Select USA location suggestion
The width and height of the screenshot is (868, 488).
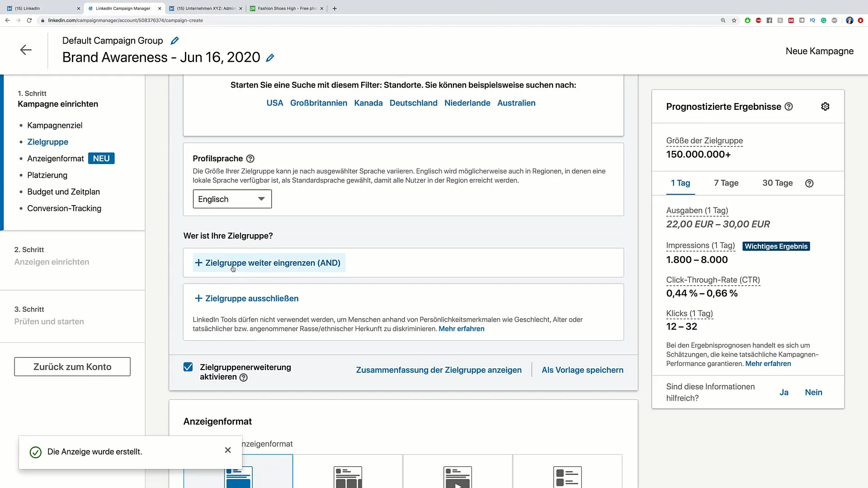(x=275, y=103)
